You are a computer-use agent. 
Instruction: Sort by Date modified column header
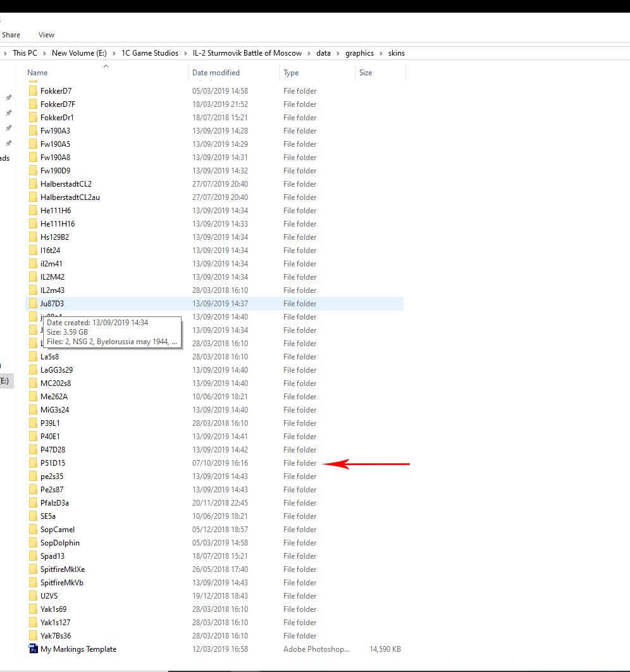pyautogui.click(x=216, y=72)
